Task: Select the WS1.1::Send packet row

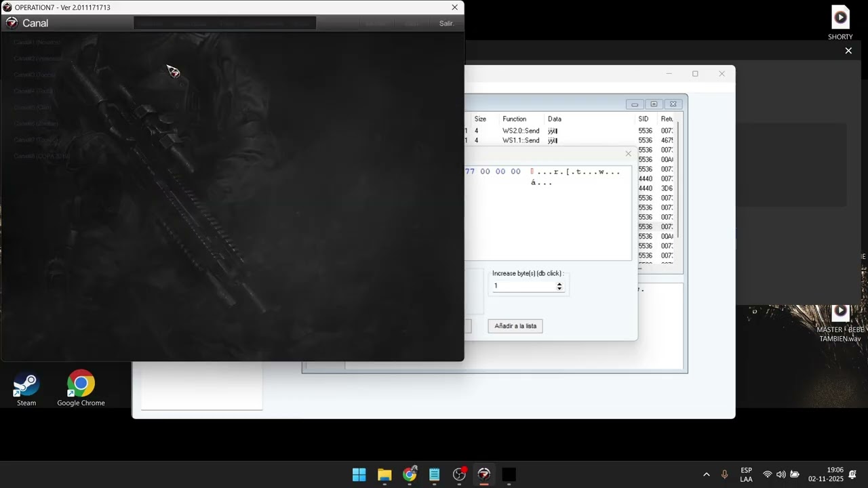Action: pyautogui.click(x=570, y=140)
